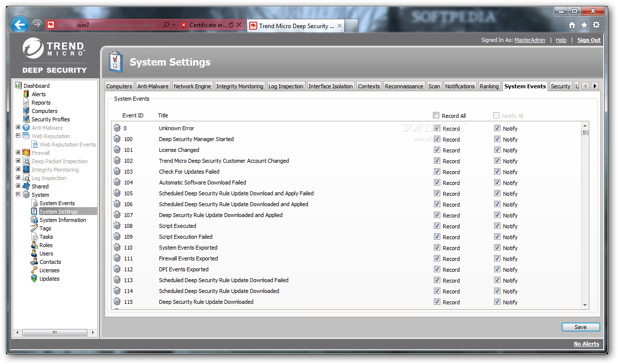Click the Computers icon in sidebar
The height and width of the screenshot is (364, 618).
[x=26, y=111]
